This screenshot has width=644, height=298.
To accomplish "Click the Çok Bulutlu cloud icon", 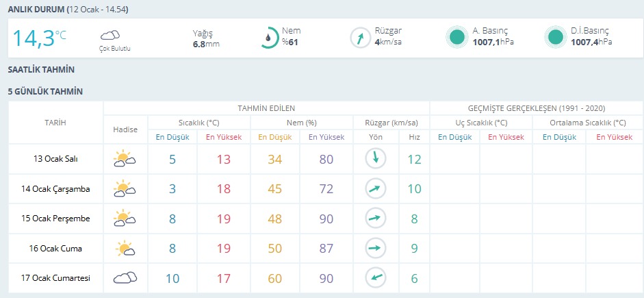I will (110, 35).
